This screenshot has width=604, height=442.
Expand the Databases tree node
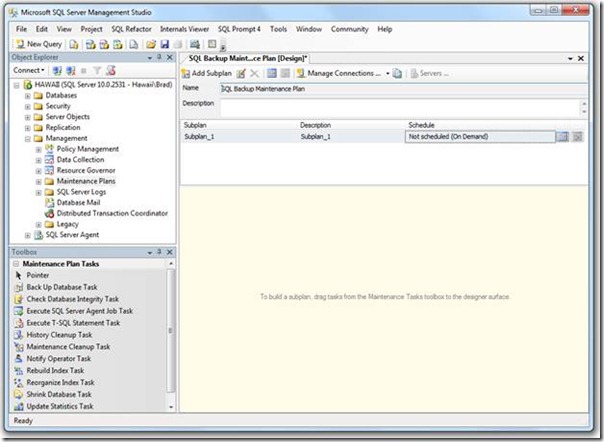[x=28, y=95]
